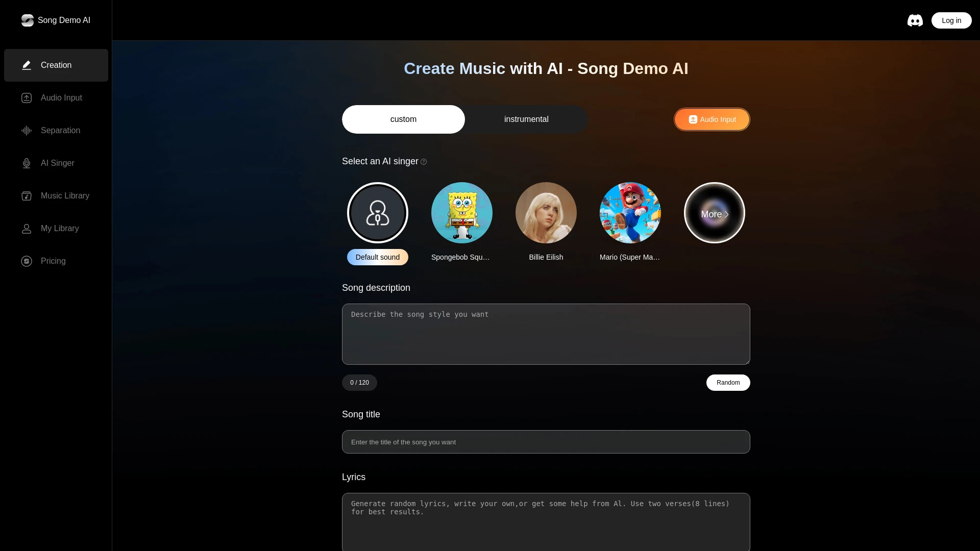Viewport: 980px width, 551px height.
Task: Select the Audio Input sidebar icon
Action: [26, 97]
